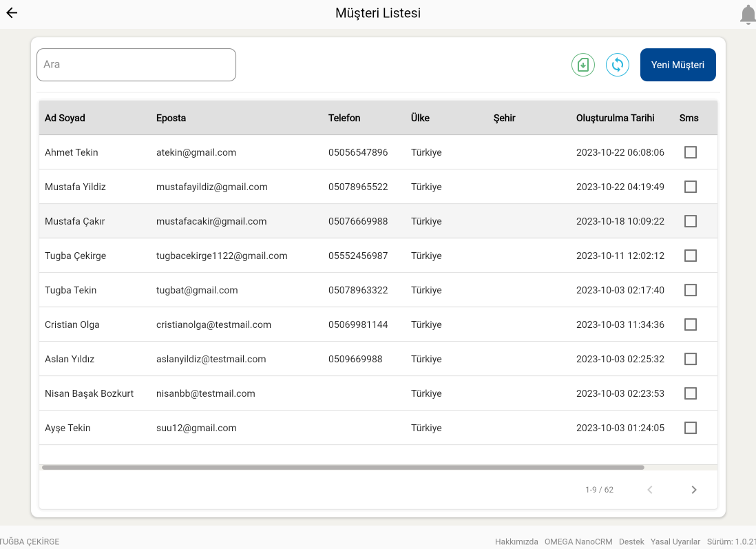The height and width of the screenshot is (549, 756).
Task: Go to next page of customers
Action: (x=694, y=490)
